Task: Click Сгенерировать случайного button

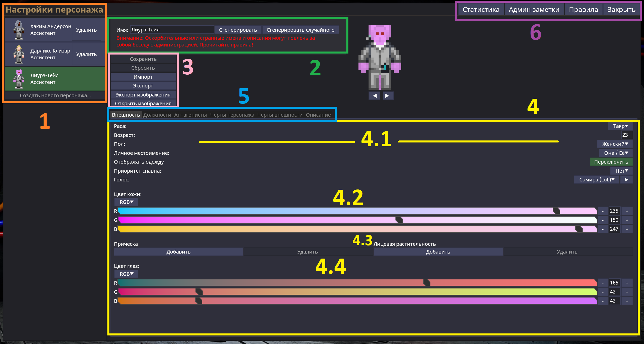Action: pos(300,30)
